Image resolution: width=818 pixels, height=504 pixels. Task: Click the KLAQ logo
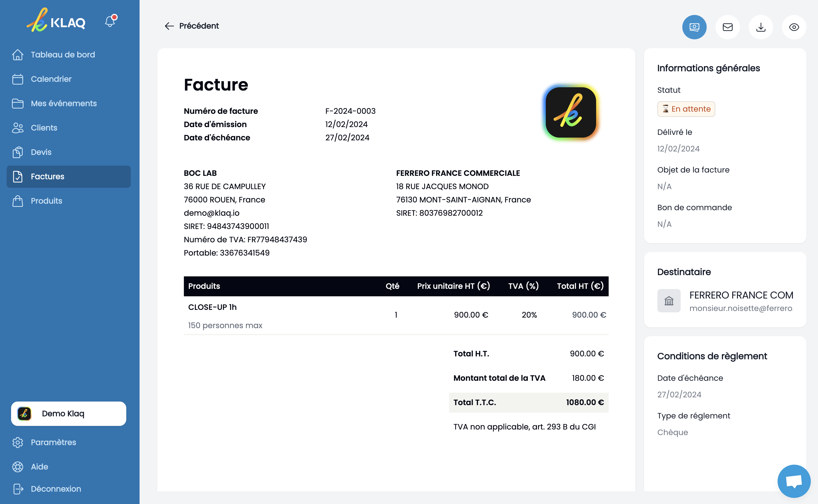(56, 21)
